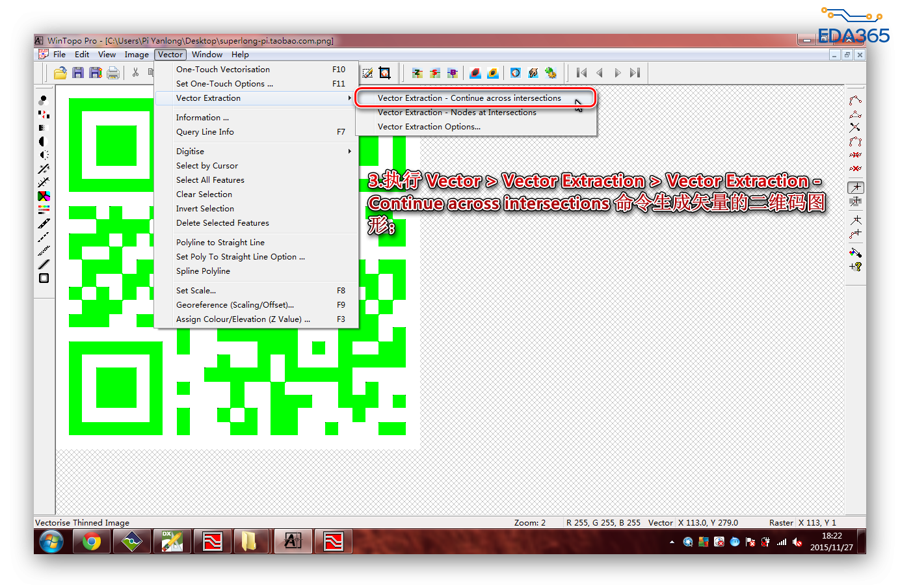Image resolution: width=900 pixels, height=588 pixels.
Task: Click the multicolor pie colour separation tool
Action: 44,196
